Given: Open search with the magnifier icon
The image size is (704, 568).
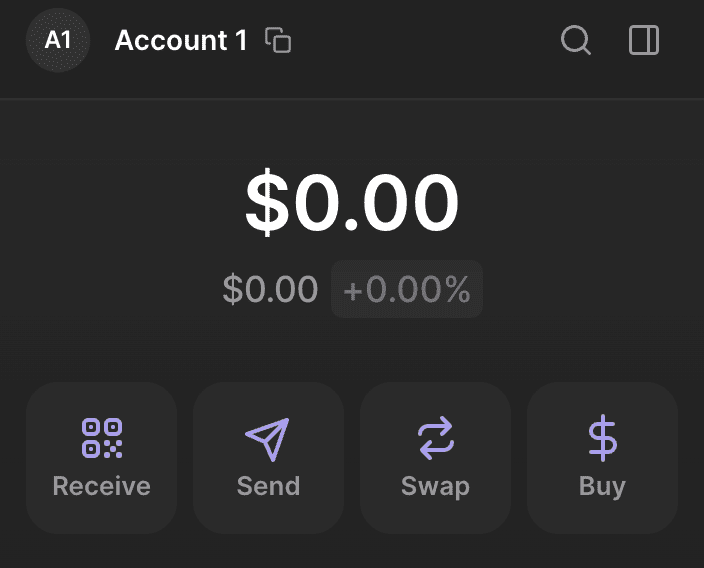Looking at the screenshot, I should 576,41.
